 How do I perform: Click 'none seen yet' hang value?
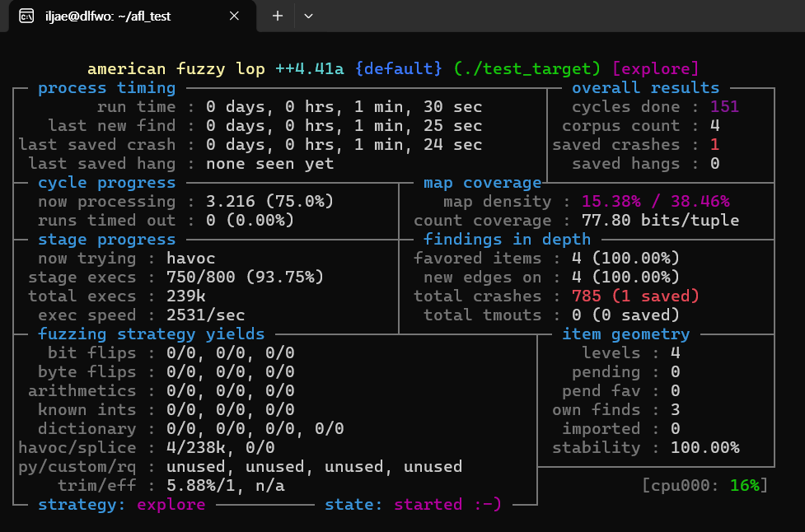tap(270, 164)
